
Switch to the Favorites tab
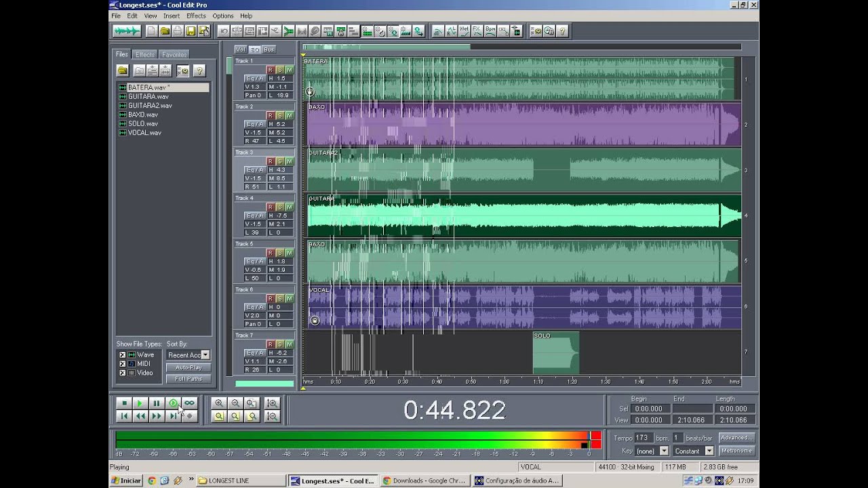click(174, 54)
